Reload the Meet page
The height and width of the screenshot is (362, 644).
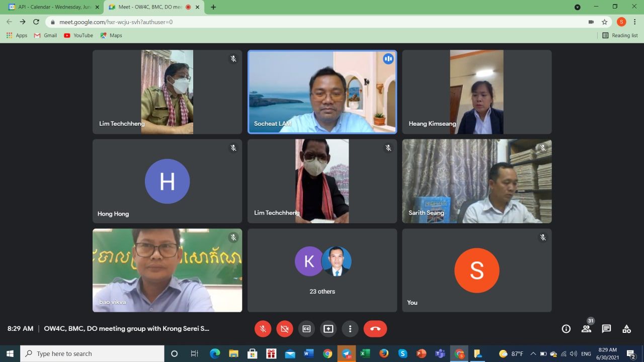coord(36,22)
